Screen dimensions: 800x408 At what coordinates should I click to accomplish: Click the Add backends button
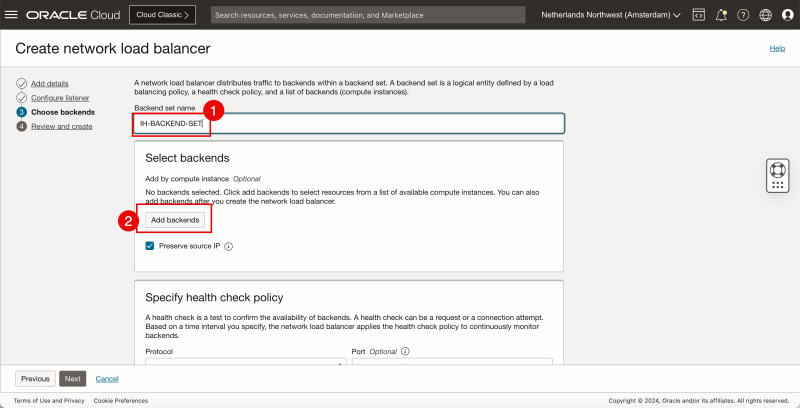tap(176, 219)
